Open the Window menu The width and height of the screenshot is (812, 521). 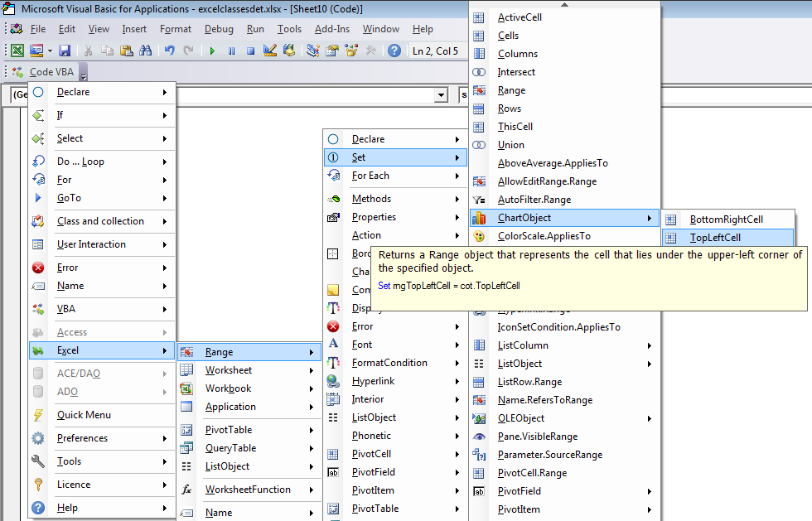coord(380,29)
